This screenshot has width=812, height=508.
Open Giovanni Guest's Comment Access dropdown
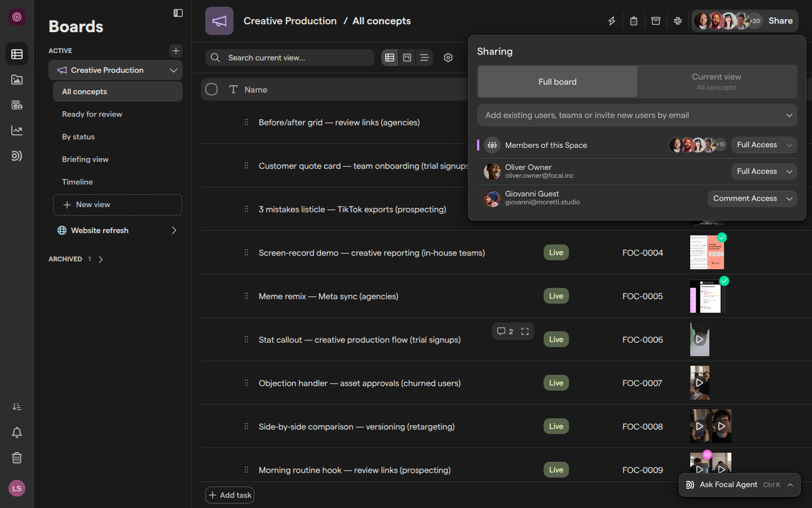[752, 199]
